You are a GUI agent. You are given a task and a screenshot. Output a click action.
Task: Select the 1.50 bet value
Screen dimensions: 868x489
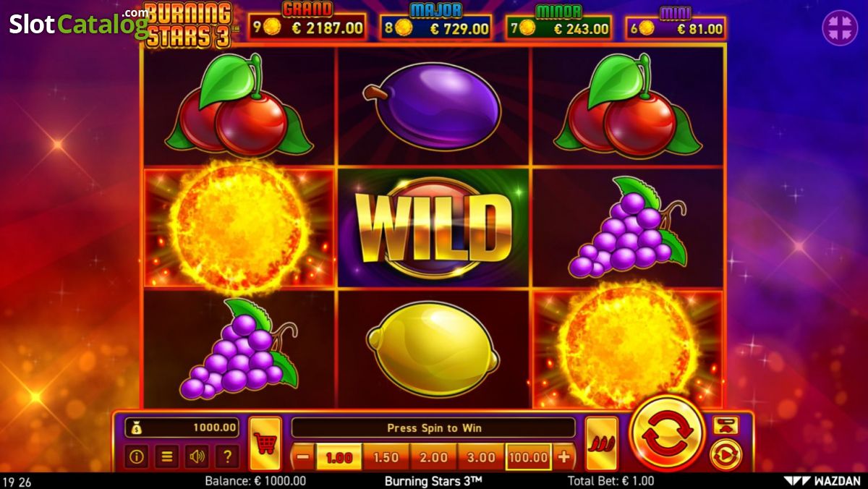point(386,457)
